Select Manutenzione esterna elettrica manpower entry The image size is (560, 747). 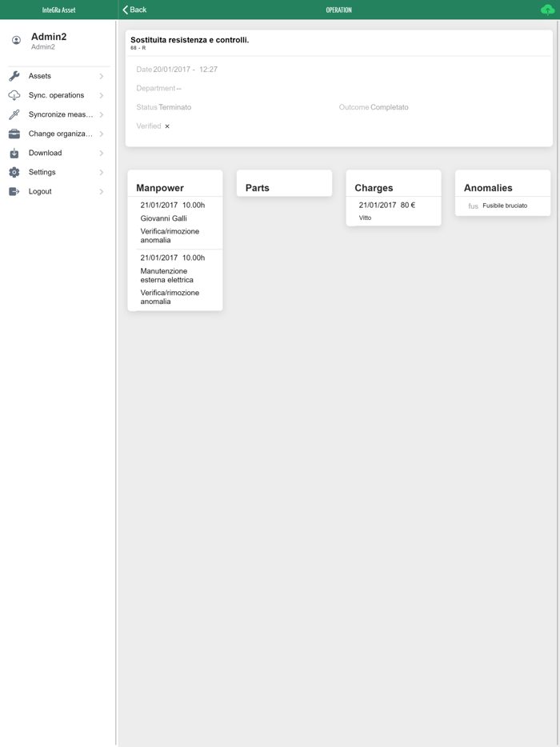click(x=175, y=280)
